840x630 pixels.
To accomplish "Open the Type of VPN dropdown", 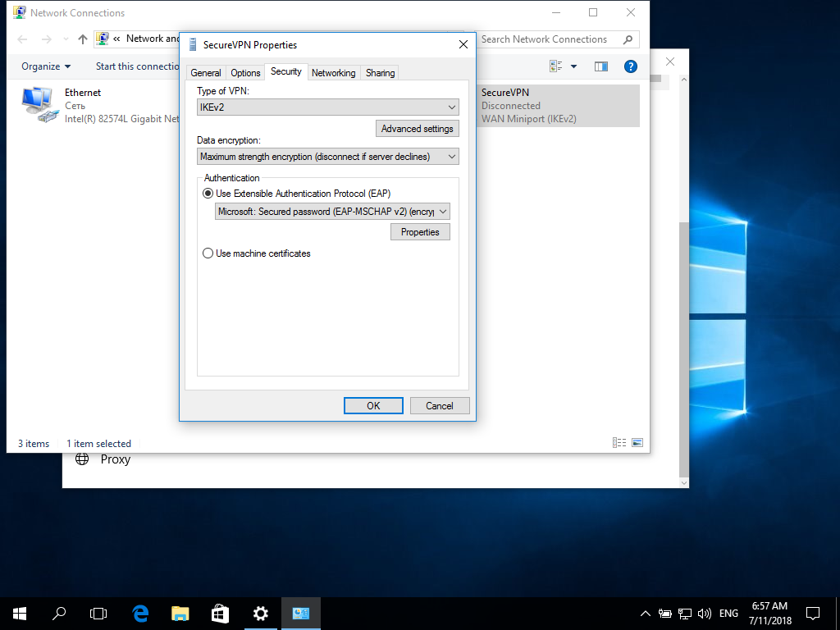I will (328, 107).
